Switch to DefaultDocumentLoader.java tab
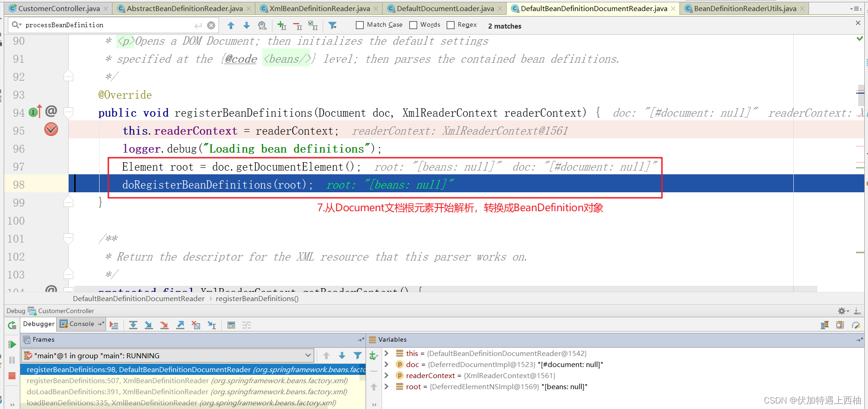This screenshot has width=868, height=409. tap(445, 8)
